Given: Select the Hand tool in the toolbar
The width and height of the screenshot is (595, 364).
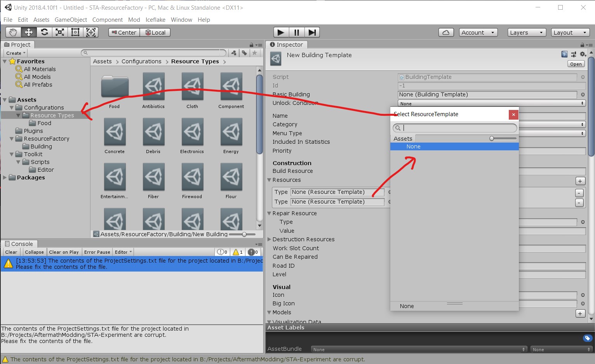Looking at the screenshot, I should pos(13,32).
